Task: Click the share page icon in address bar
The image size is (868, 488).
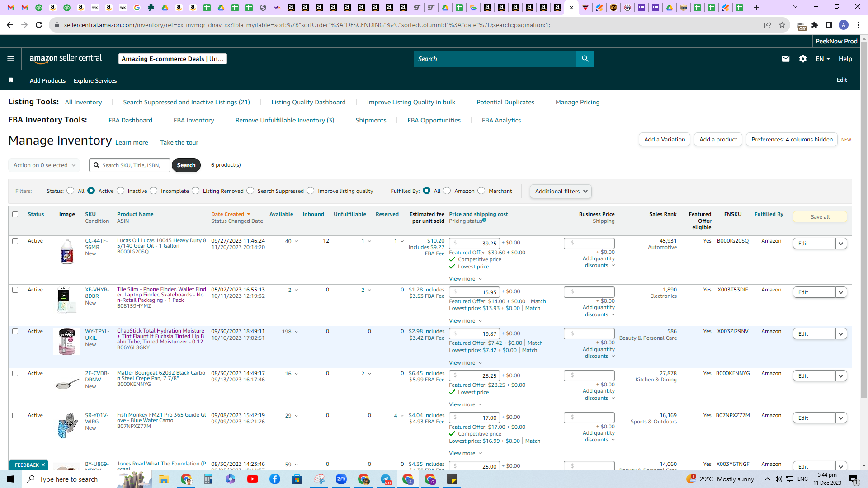Action: coord(768,25)
